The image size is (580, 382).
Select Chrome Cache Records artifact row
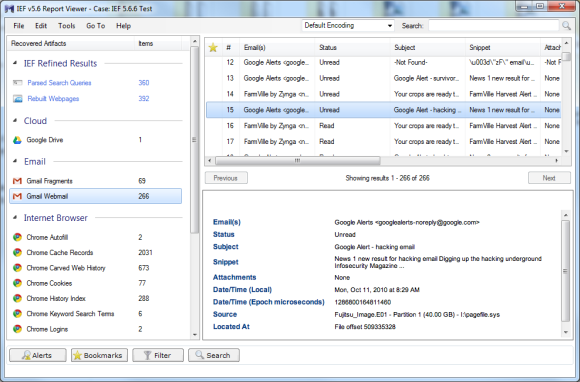click(x=95, y=253)
